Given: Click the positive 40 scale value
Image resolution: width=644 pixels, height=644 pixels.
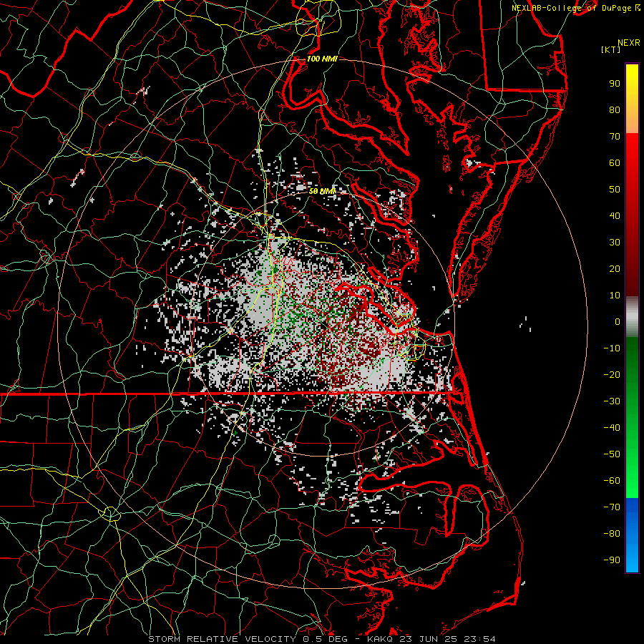Looking at the screenshot, I should (x=615, y=215).
